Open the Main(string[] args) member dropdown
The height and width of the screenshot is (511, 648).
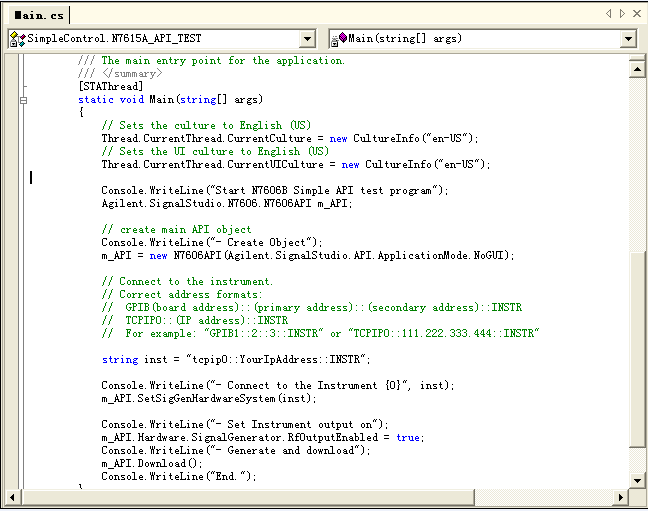[628, 39]
